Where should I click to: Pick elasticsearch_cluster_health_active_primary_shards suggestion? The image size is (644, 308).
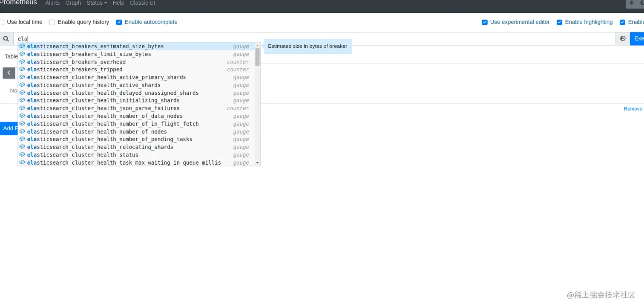[137, 77]
